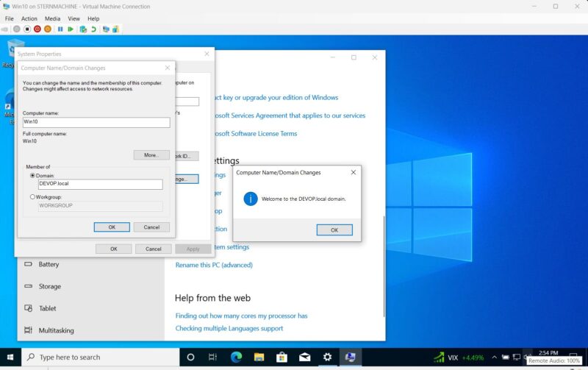The image size is (588, 370).
Task: Click the Cortana circle icon on taskbar
Action: pos(190,357)
